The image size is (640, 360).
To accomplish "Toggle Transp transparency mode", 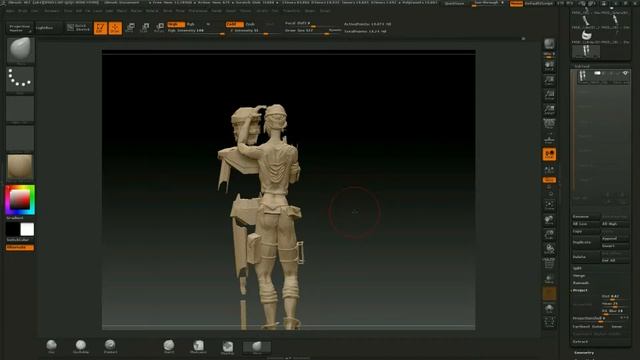I will [x=549, y=279].
